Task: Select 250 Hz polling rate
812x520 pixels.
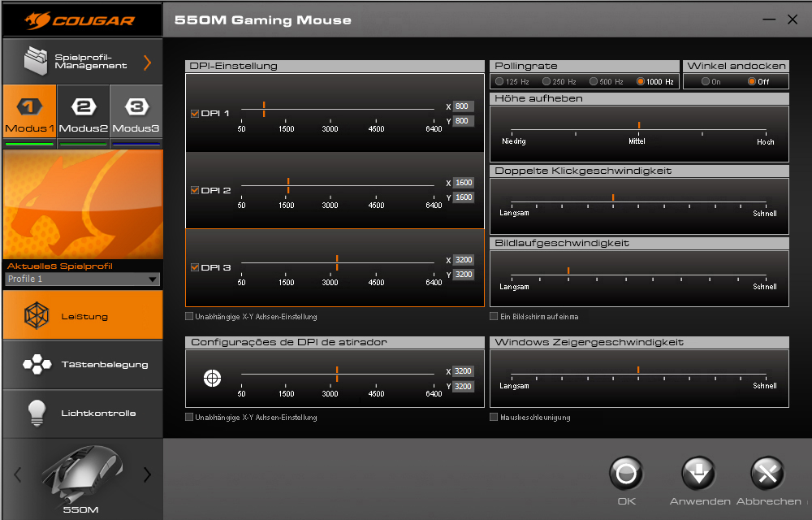Action: coord(546,81)
